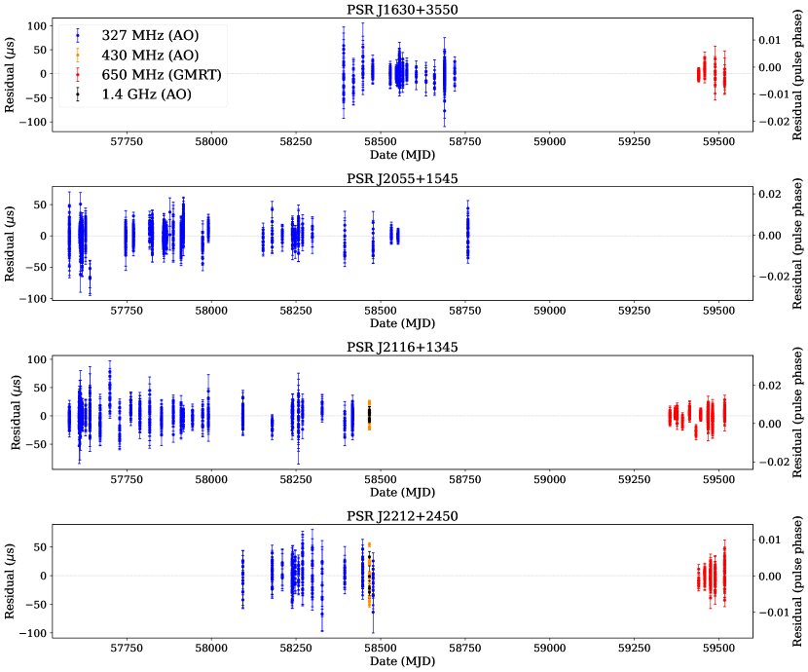Click the 57750 tick in PSR J1630+3550 plot

pos(127,141)
